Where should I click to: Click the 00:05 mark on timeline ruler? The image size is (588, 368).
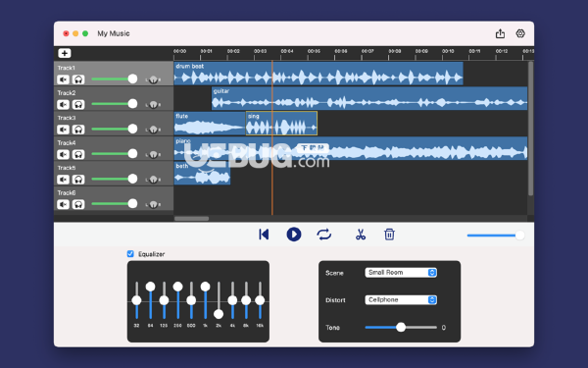(x=314, y=51)
